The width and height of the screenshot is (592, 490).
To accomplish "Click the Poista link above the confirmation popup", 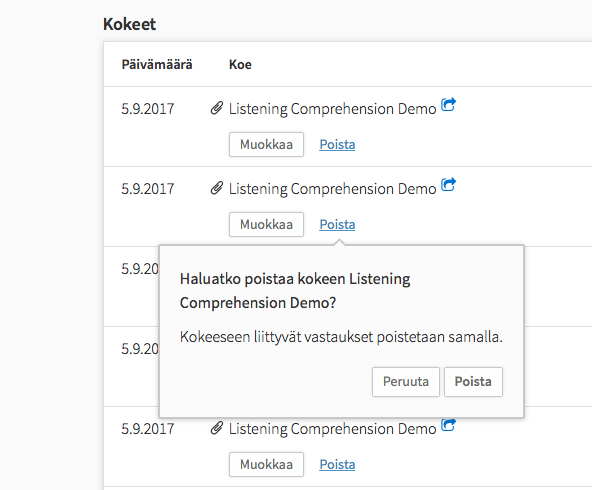I will click(337, 224).
